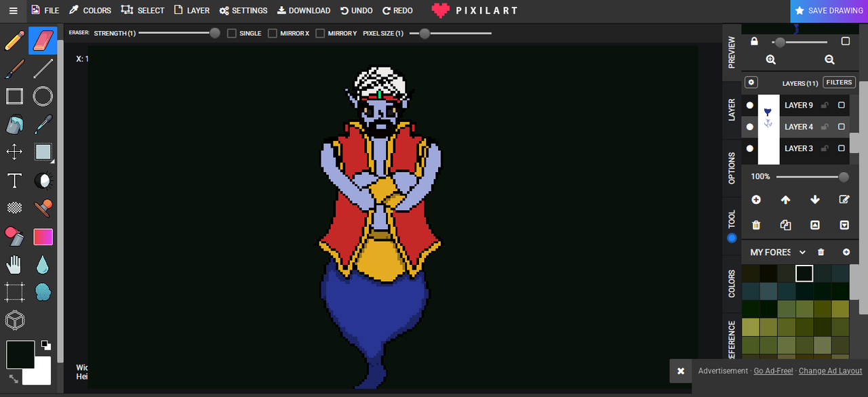Undo the last action
868x397 pixels.
tap(357, 10)
